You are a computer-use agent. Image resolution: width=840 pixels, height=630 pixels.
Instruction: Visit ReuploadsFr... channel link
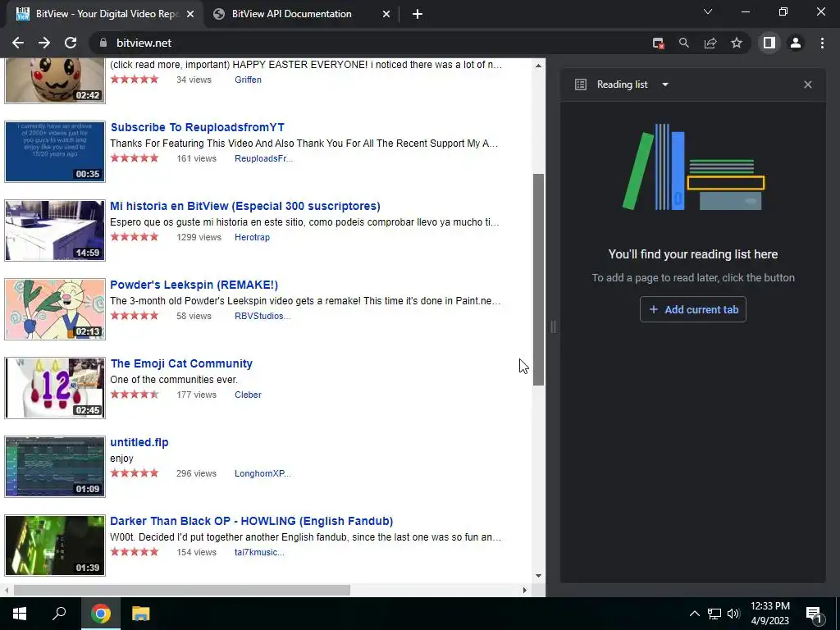pos(263,158)
